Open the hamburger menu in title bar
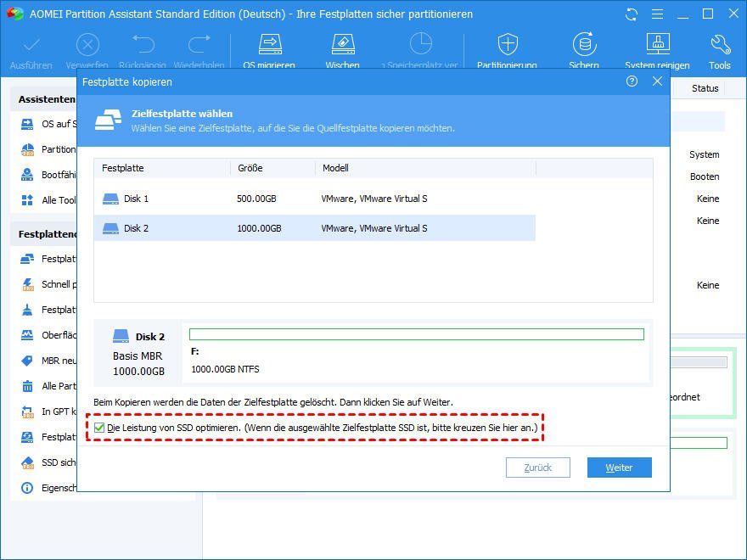The height and width of the screenshot is (560, 747). click(x=657, y=14)
